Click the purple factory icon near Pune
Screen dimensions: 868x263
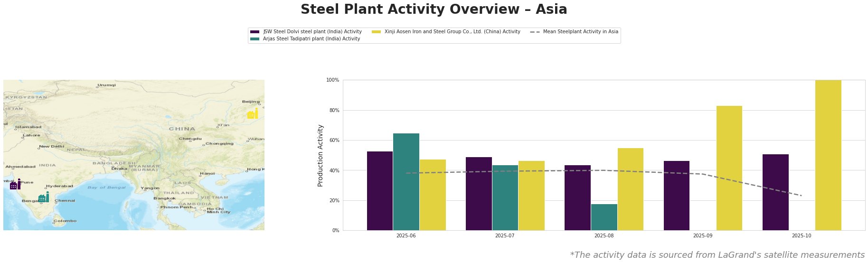pyautogui.click(x=15, y=185)
